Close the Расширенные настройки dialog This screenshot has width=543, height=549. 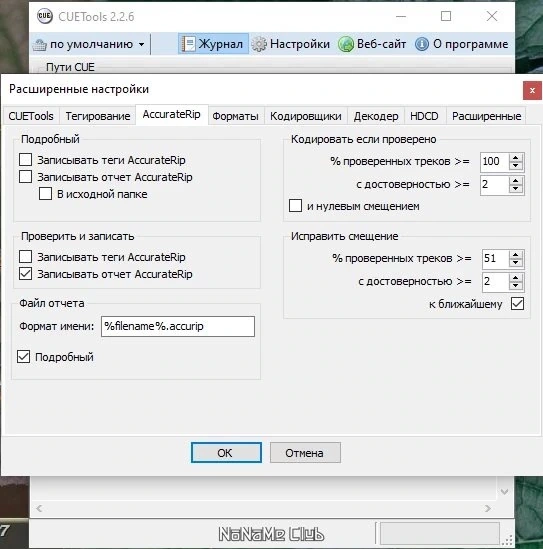click(x=532, y=91)
